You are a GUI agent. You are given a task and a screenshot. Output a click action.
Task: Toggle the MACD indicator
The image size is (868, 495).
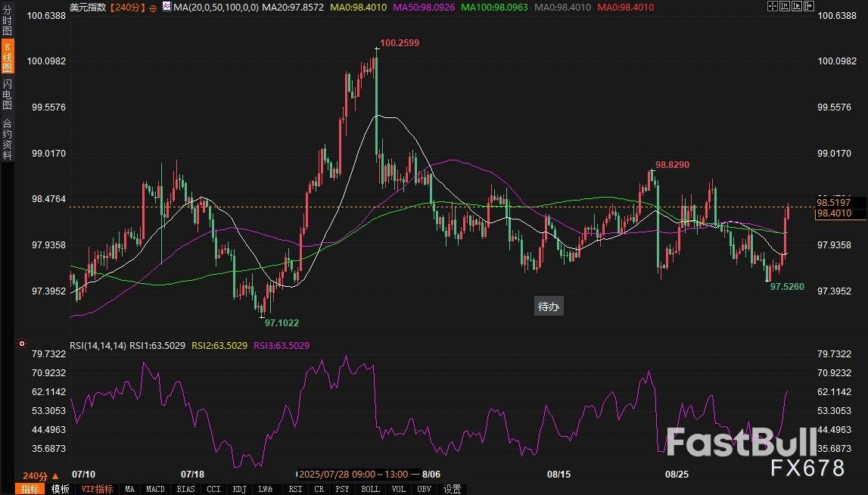(155, 489)
